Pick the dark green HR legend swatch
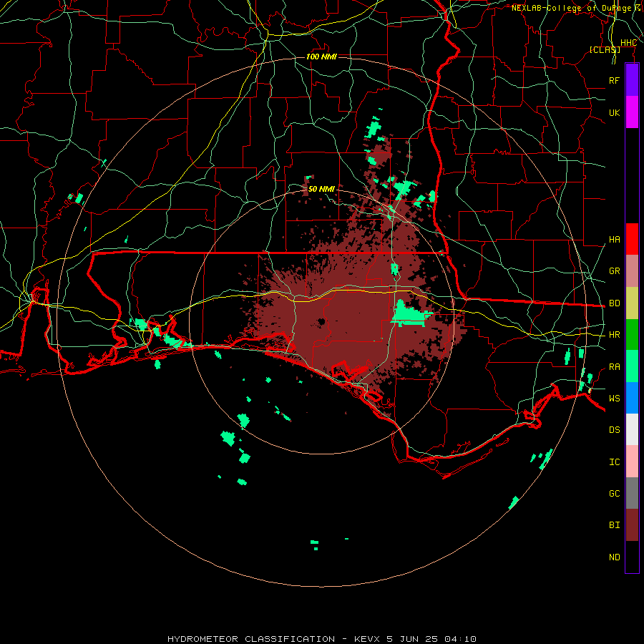Image resolution: width=644 pixels, height=644 pixels. 632,335
